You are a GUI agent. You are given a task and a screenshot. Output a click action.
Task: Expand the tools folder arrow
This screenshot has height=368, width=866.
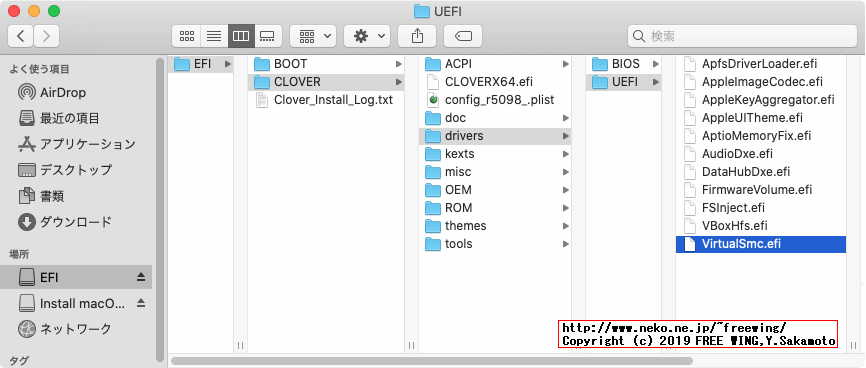(x=566, y=244)
